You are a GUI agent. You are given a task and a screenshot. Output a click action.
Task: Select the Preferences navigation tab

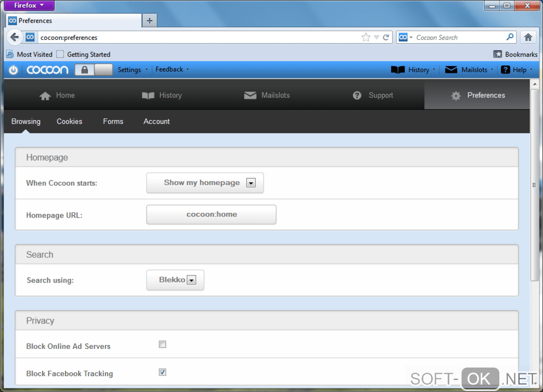tap(477, 95)
